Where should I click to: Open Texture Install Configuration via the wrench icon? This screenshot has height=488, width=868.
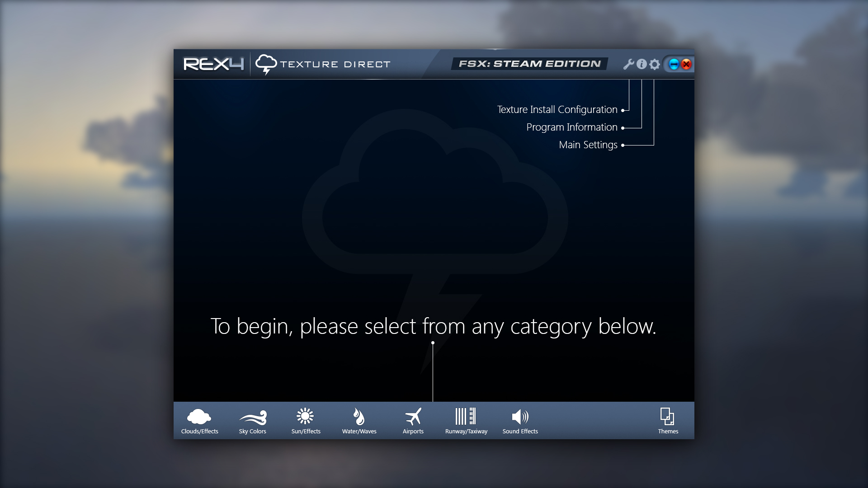[x=628, y=64]
